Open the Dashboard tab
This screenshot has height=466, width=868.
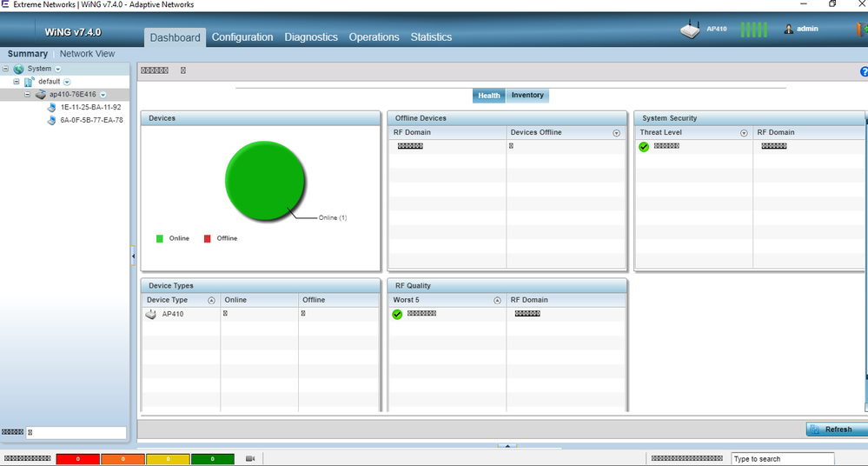(175, 37)
